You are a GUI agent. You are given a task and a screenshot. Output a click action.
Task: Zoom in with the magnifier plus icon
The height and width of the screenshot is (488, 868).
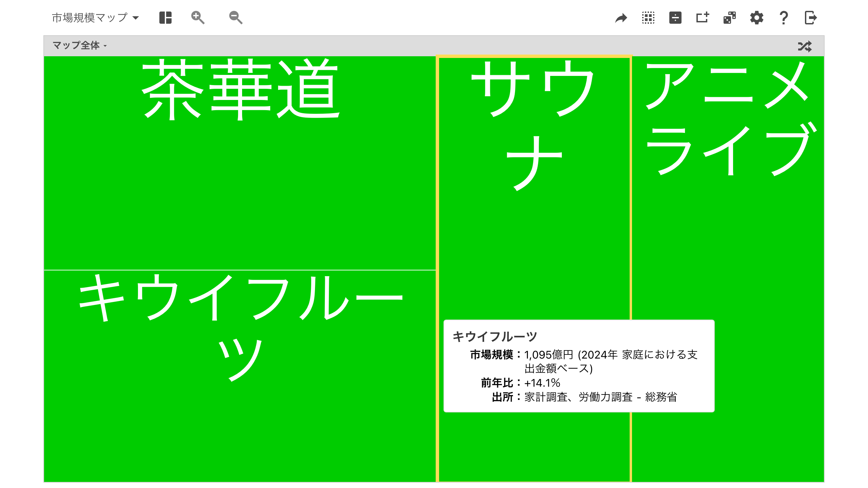tap(198, 18)
